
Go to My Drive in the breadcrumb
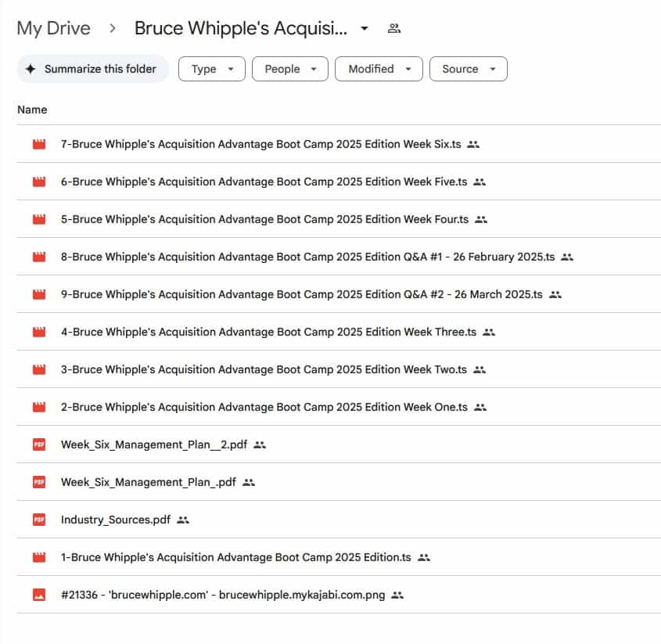point(53,29)
